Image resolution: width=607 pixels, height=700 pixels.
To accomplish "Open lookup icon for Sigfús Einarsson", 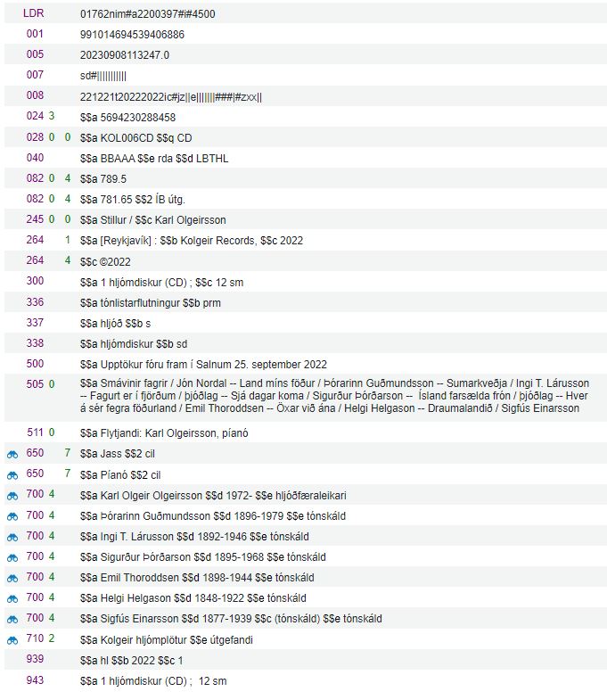I will pyautogui.click(x=12, y=619).
